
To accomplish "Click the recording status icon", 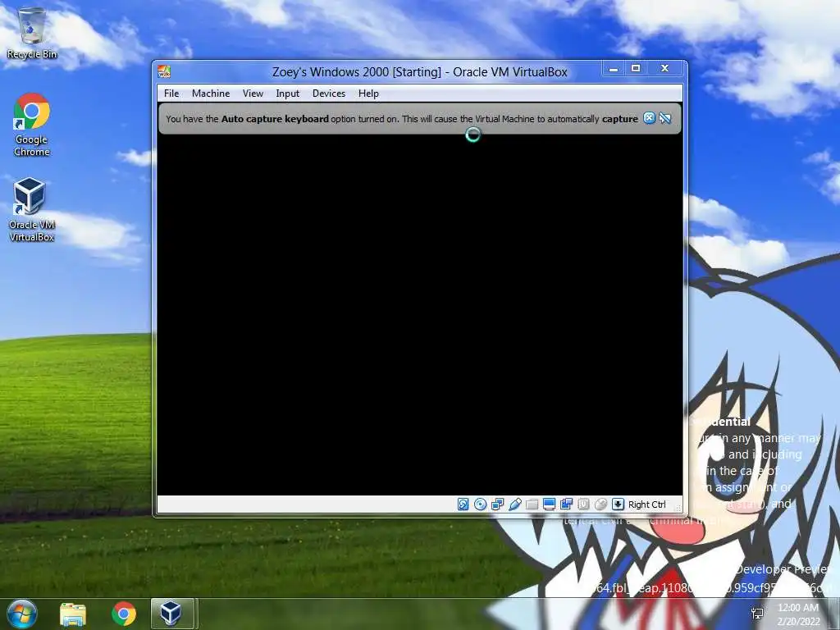I will [x=566, y=504].
